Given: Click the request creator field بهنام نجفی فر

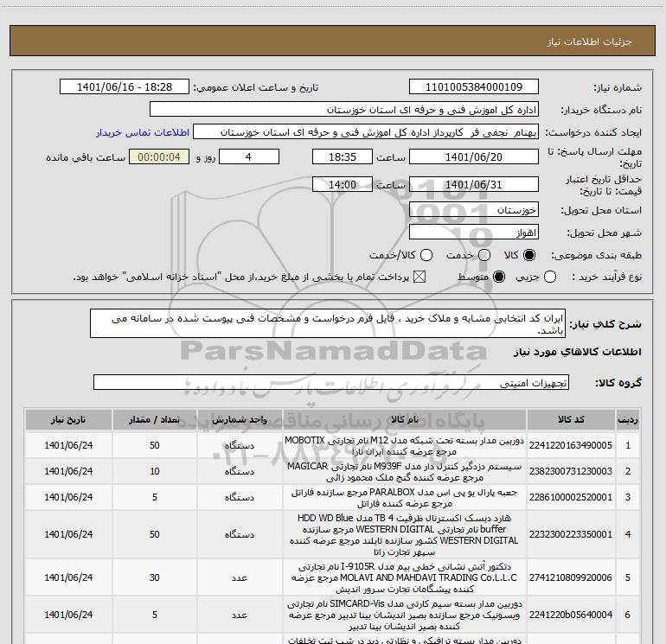Looking at the screenshot, I should tap(366, 131).
